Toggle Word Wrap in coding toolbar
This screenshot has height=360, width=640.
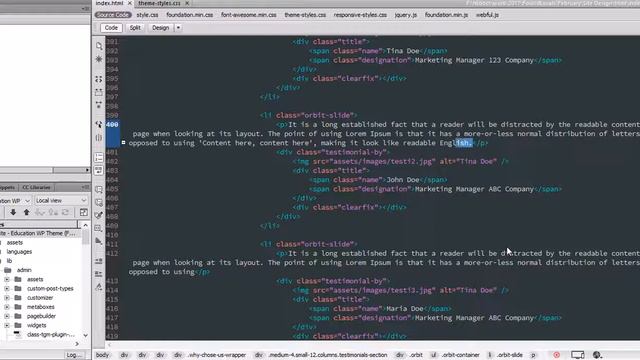pyautogui.click(x=99, y=170)
